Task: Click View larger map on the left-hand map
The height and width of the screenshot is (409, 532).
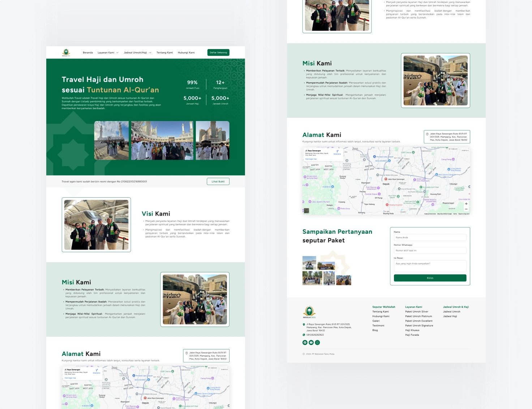Action: 70,378
